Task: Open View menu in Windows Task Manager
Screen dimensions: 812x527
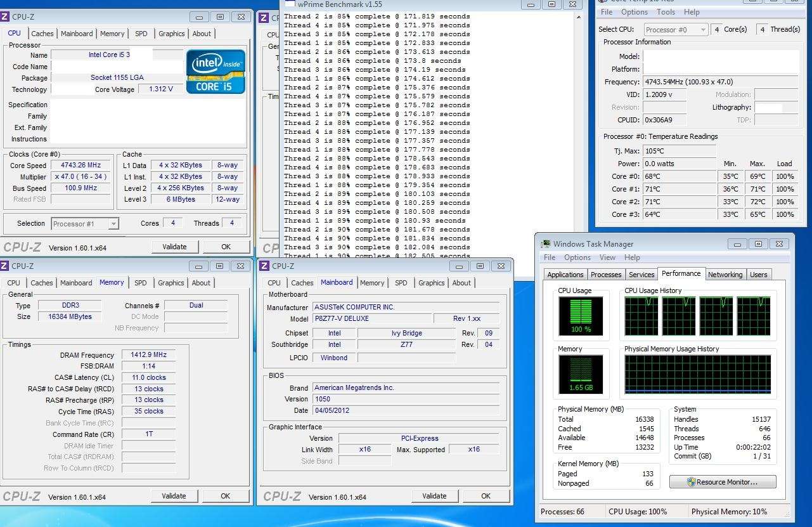Action: tap(608, 257)
